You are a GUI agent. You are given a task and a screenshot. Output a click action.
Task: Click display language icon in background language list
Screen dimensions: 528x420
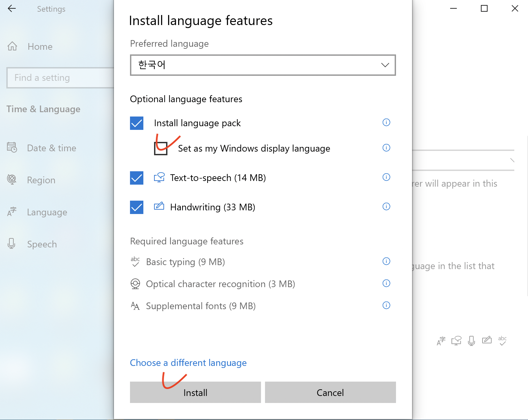[x=441, y=341]
